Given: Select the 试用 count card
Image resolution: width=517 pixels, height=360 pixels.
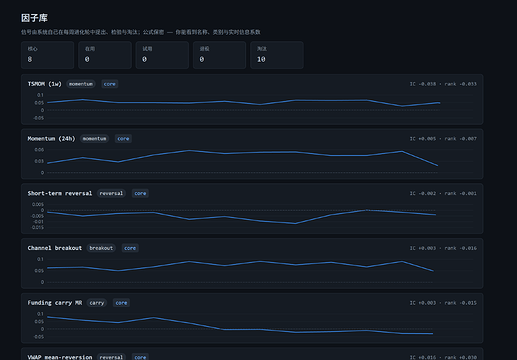Looking at the screenshot, I should [x=162, y=55].
